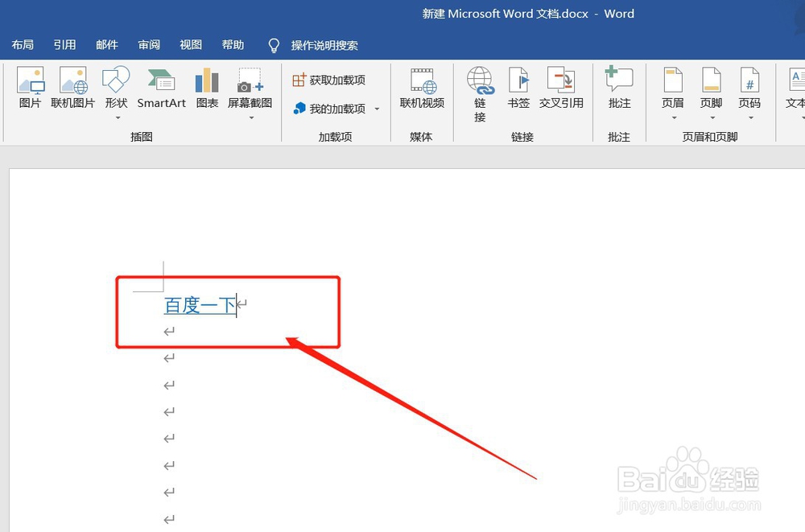This screenshot has height=532, width=805.
Task: Expand the 形状 dropdown arrow
Action: tap(118, 118)
